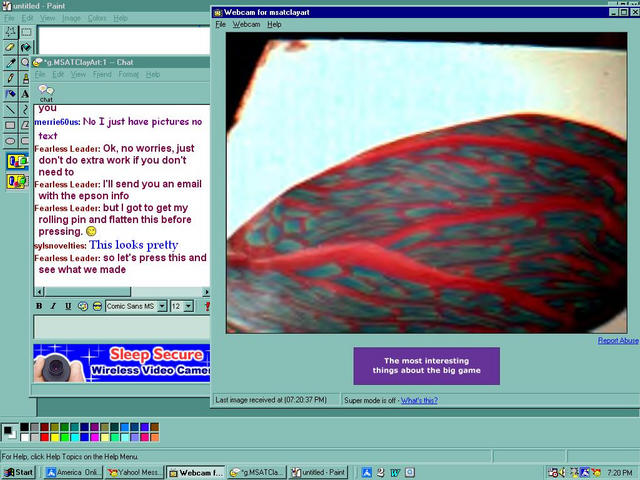Switch to America Online taskbar button
This screenshot has width=640, height=480.
[73, 473]
